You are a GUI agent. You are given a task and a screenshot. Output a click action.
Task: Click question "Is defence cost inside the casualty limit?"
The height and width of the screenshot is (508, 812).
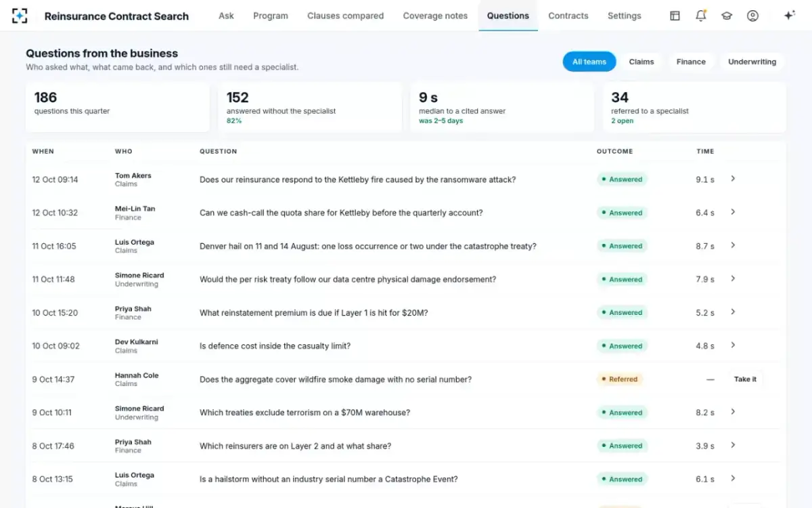coord(275,346)
